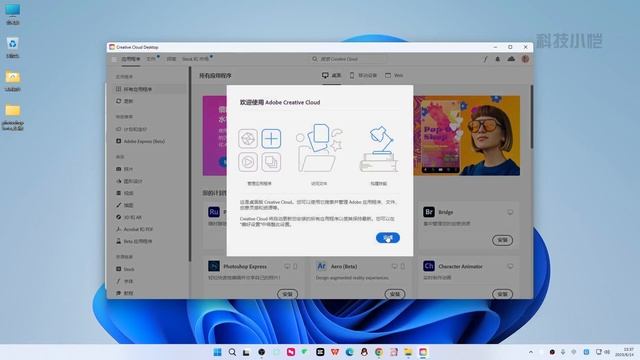Image resolution: width=640 pixels, height=360 pixels.
Task: Open Task View on the taskbar
Action: [x=246, y=352]
